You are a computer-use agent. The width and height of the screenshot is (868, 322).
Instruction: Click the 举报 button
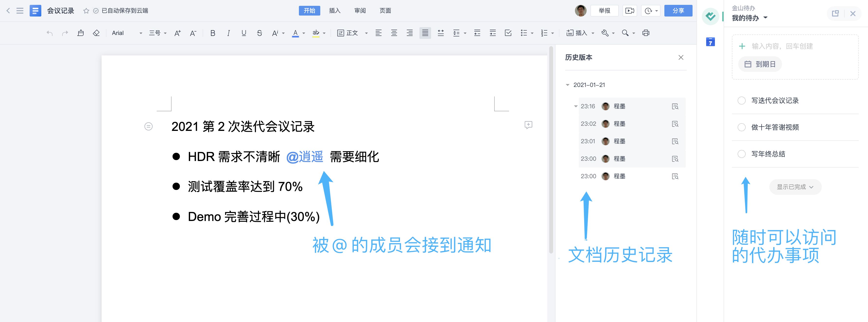point(604,11)
